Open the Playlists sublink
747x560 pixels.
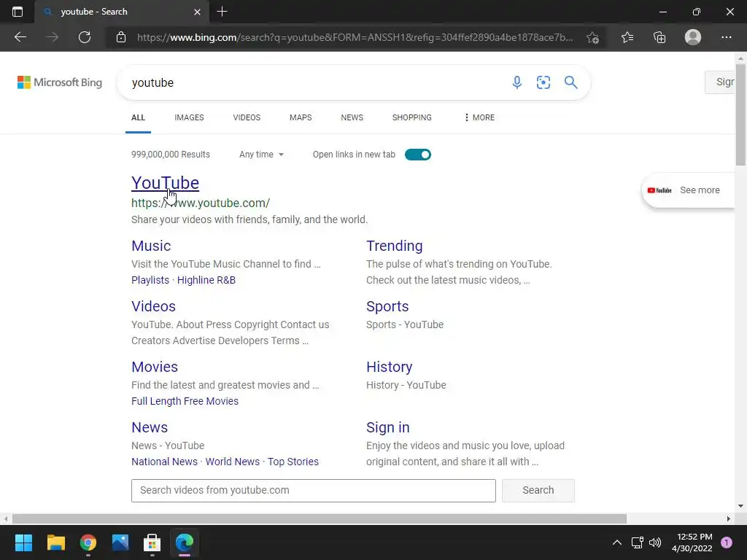pos(150,280)
